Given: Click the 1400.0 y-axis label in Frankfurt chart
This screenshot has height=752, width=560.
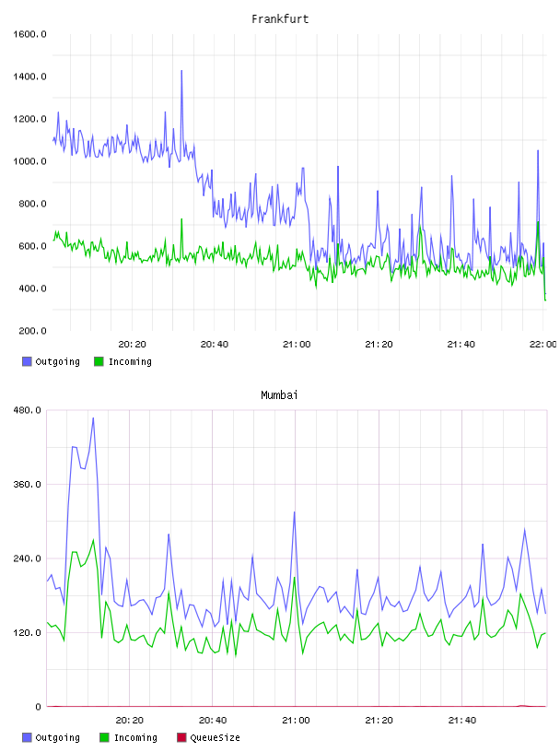Looking at the screenshot, I should click(29, 76).
